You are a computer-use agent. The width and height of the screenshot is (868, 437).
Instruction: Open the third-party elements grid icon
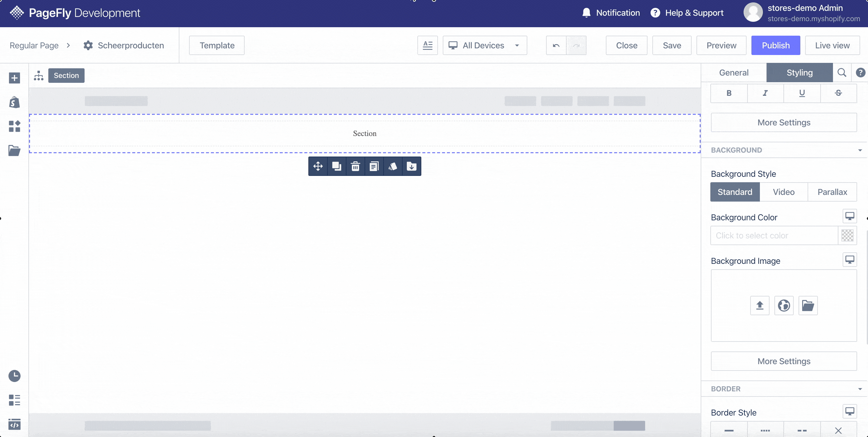(x=14, y=126)
